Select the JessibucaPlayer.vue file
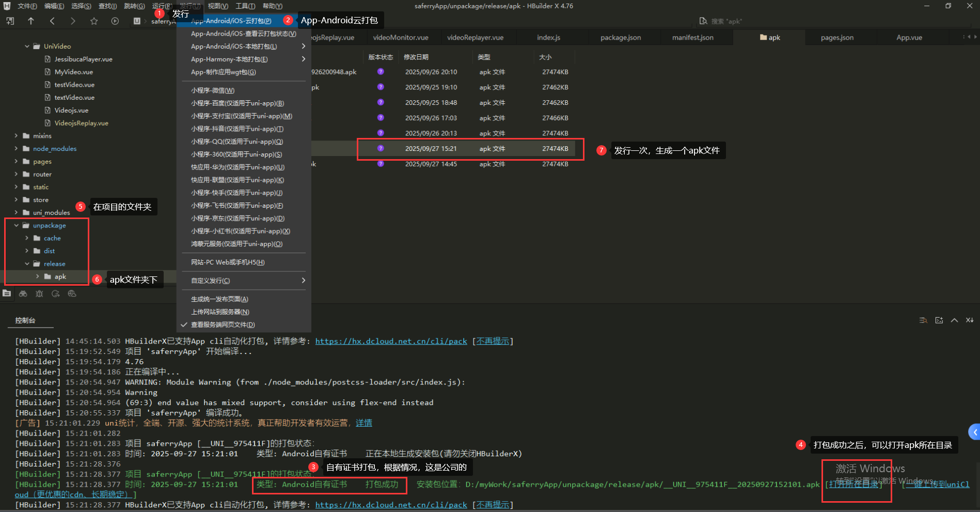The width and height of the screenshot is (980, 512). point(83,59)
